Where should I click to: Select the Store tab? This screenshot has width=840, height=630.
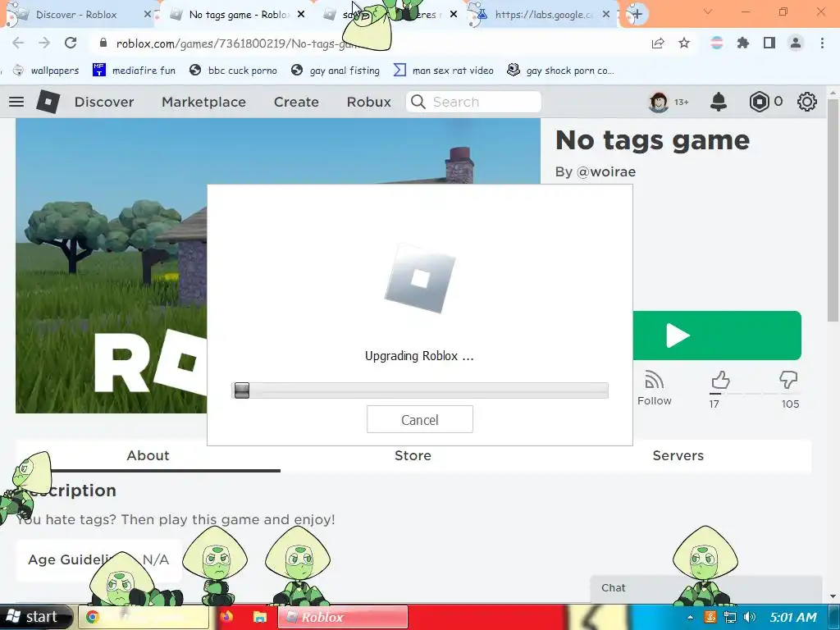pos(413,455)
